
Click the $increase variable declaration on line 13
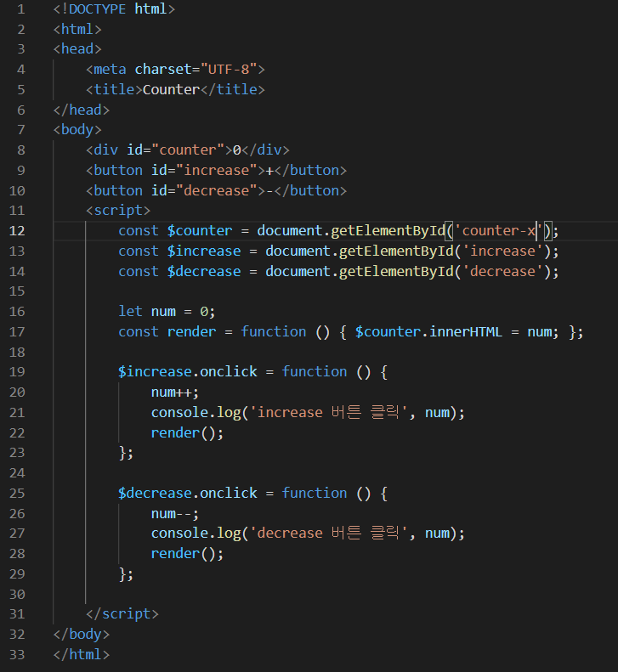coord(204,251)
